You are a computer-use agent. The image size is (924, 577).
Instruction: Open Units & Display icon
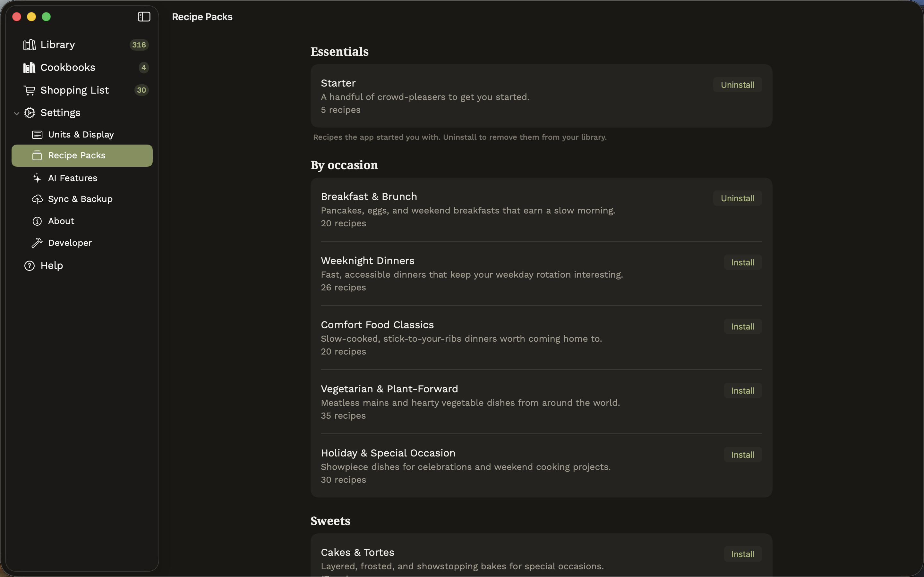point(37,135)
